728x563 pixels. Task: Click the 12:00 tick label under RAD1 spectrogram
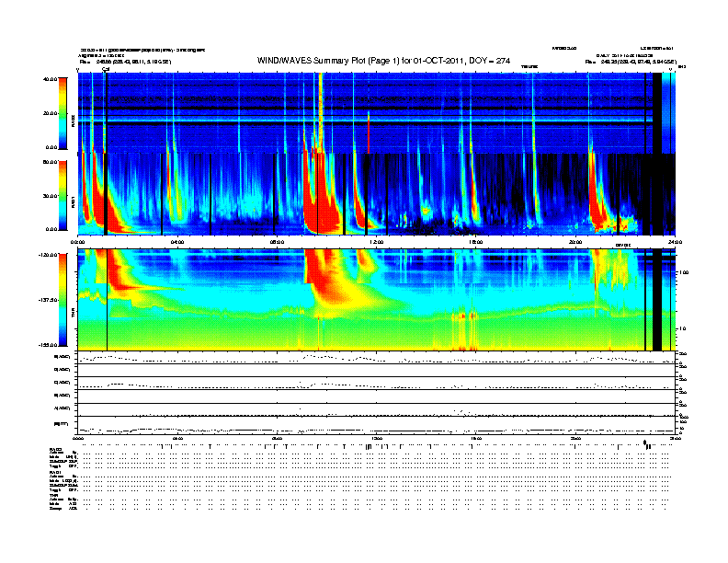click(x=377, y=242)
